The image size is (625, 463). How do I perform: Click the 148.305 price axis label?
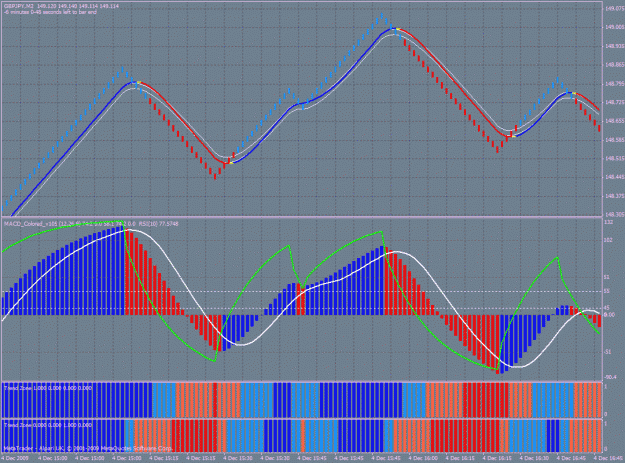[614, 214]
